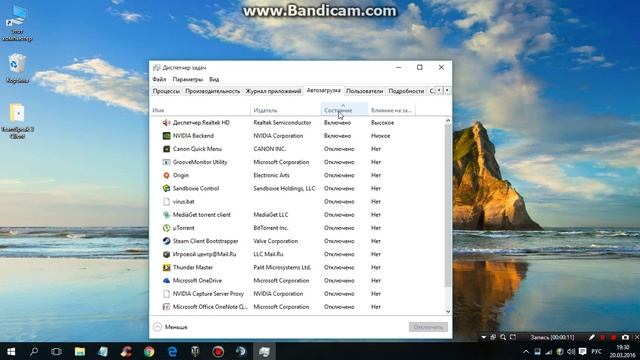Open Bandicam red record taskbar icon
This screenshot has width=640, height=360.
218,351
